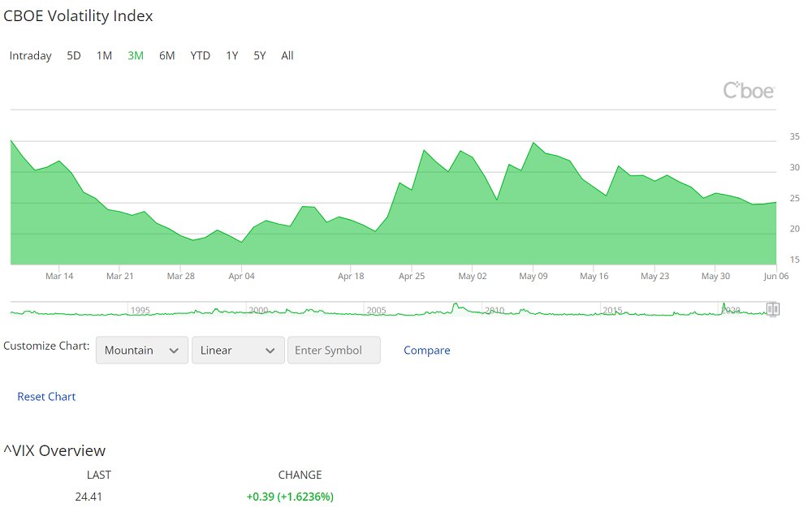Click the Reset Chart link
The image size is (812, 512).
(46, 397)
